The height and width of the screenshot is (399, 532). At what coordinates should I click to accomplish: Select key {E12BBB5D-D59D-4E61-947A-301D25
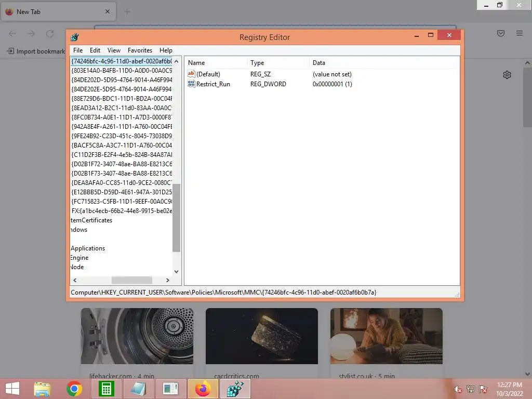[122, 192]
